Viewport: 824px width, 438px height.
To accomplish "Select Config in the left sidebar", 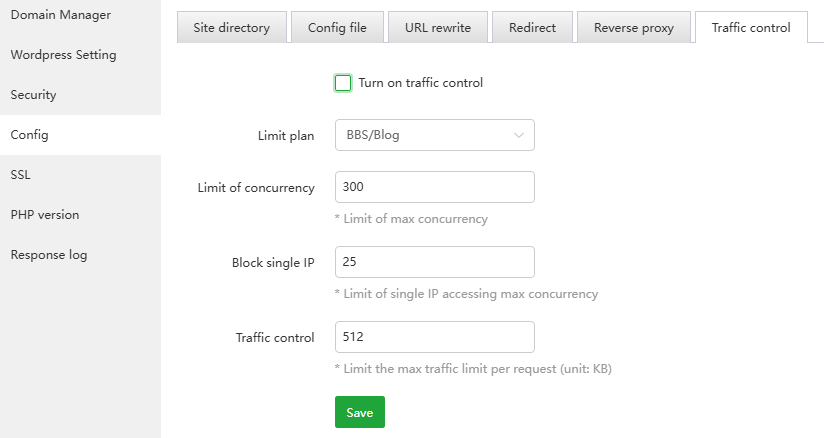I will (29, 135).
